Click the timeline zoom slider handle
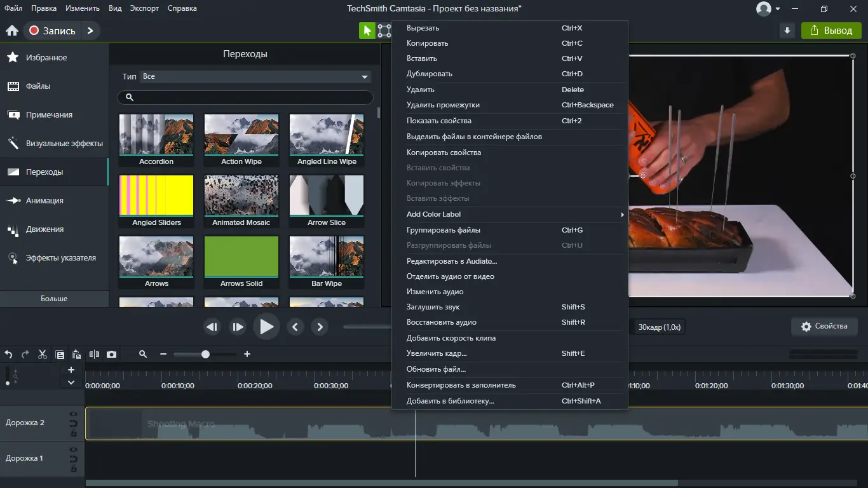 point(205,355)
